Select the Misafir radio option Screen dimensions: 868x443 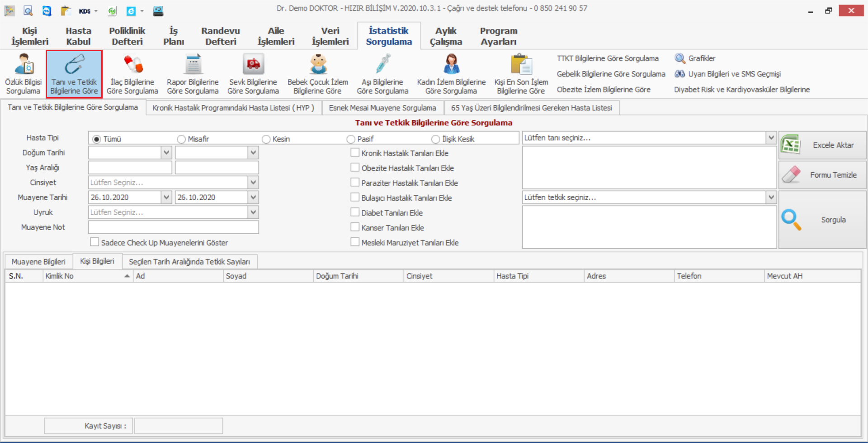tap(181, 139)
